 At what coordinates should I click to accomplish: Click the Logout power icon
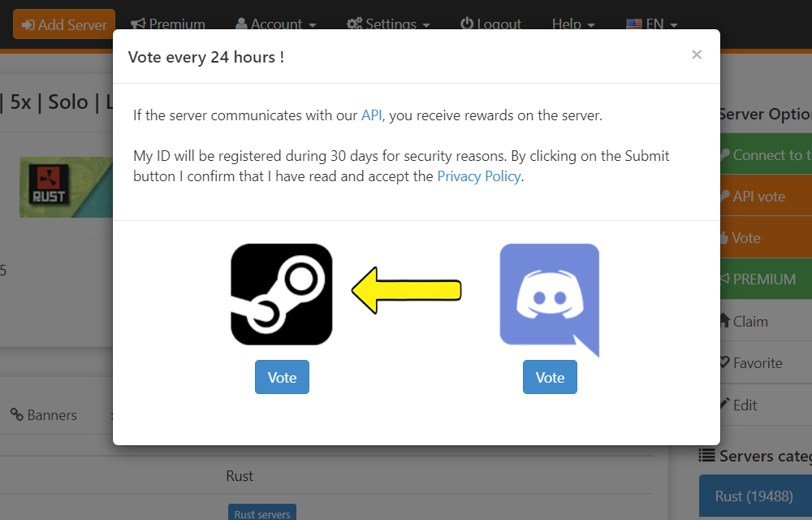467,24
